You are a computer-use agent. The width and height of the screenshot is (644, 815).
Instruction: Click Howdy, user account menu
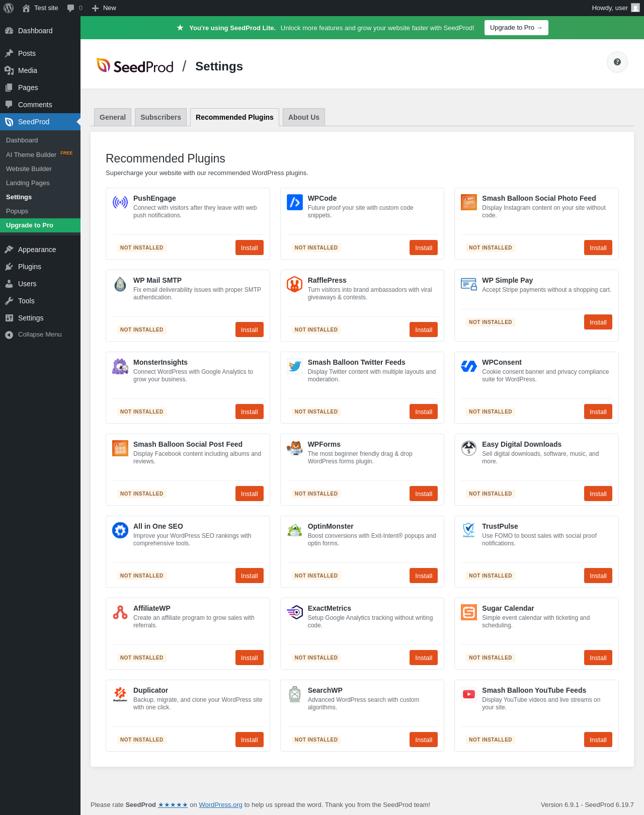click(x=615, y=8)
